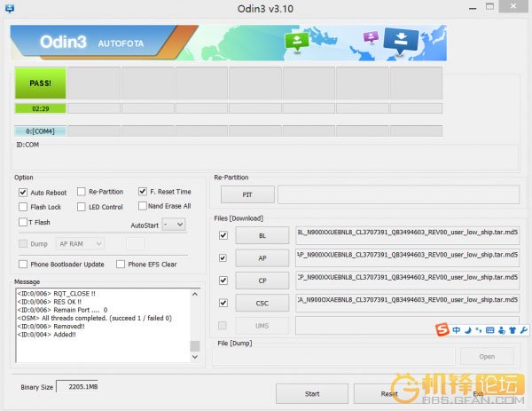Toggle Chinese input mode on Sogou bar
The width and height of the screenshot is (532, 411).
tap(457, 330)
